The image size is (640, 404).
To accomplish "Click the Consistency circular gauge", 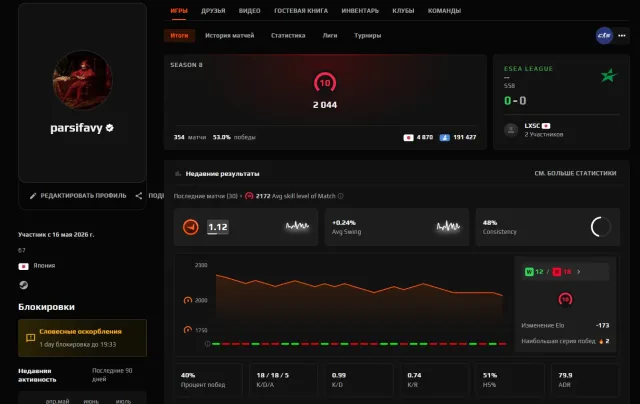I will 600,227.
